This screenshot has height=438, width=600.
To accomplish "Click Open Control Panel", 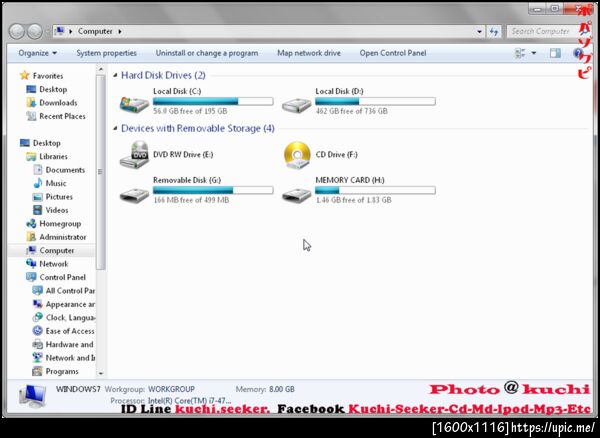I will pos(393,53).
